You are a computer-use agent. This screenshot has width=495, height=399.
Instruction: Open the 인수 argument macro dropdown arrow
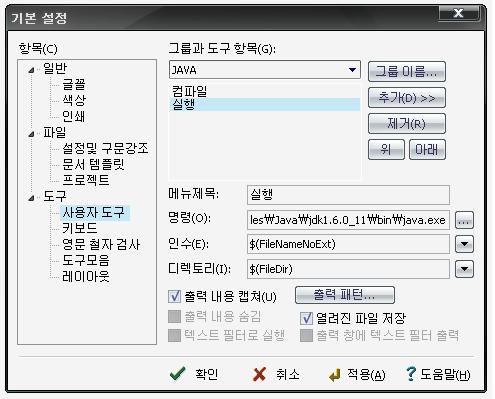464,244
